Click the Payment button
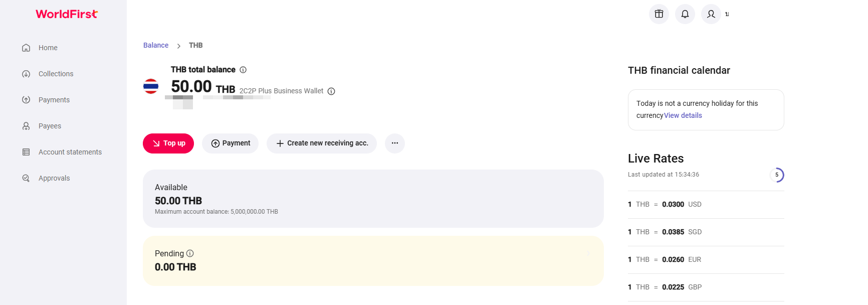The width and height of the screenshot is (868, 305). [x=230, y=143]
